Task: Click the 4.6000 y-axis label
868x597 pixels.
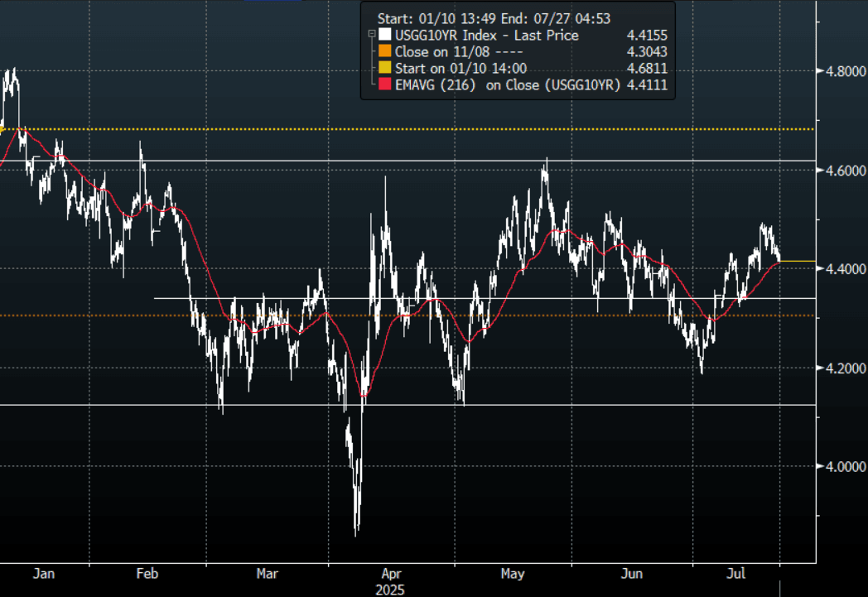Action: [x=837, y=171]
